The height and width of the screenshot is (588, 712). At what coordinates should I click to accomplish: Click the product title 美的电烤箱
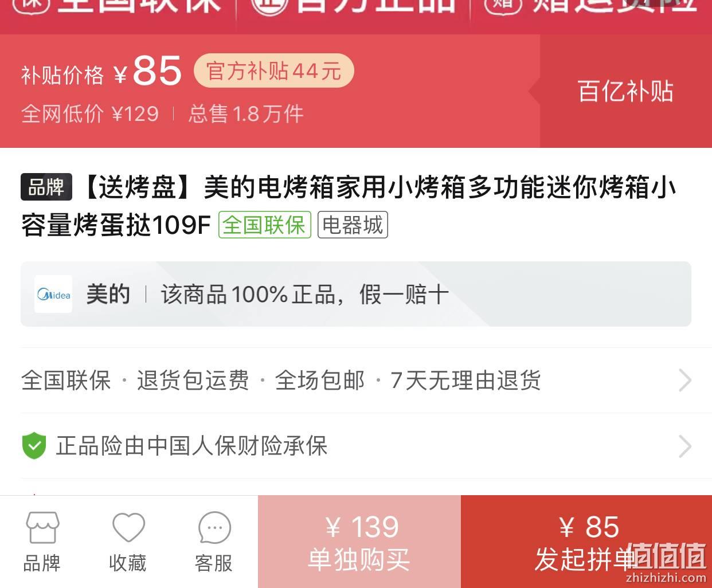[349, 206]
